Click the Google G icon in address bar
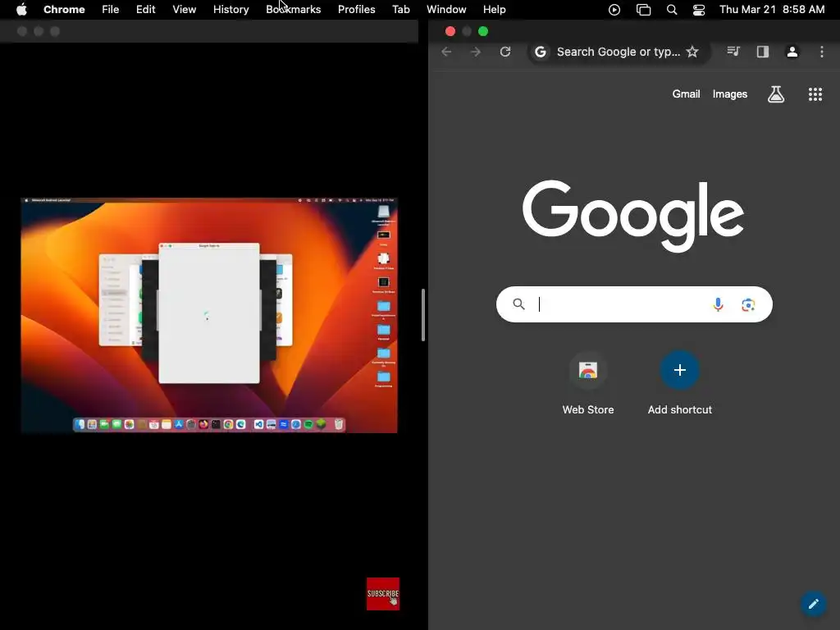The image size is (840, 630). (x=541, y=52)
